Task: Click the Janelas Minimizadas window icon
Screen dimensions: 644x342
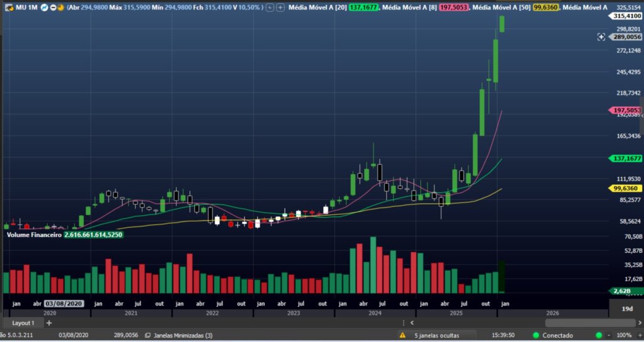Action: click(147, 335)
